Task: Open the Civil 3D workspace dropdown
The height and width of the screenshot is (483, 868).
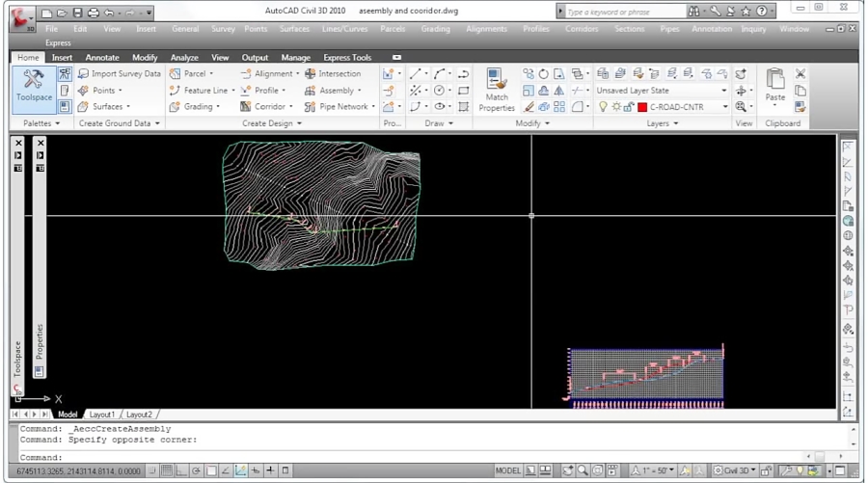Action: point(735,470)
